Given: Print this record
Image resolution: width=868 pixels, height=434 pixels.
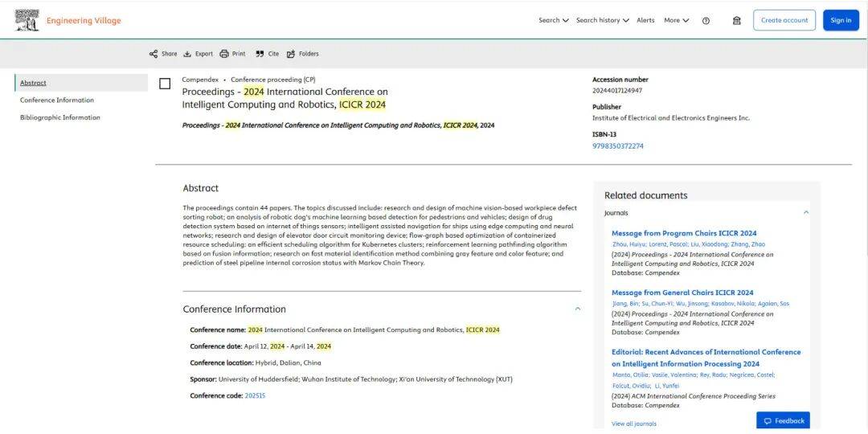Looking at the screenshot, I should tap(232, 54).
